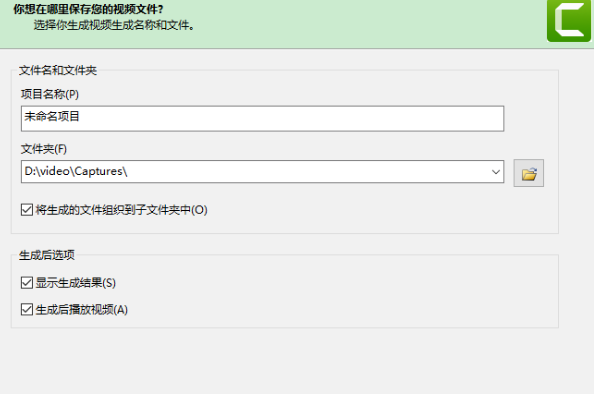The image size is (598, 394).
Task: Click the 生成后选项 group title
Action: pos(47,255)
